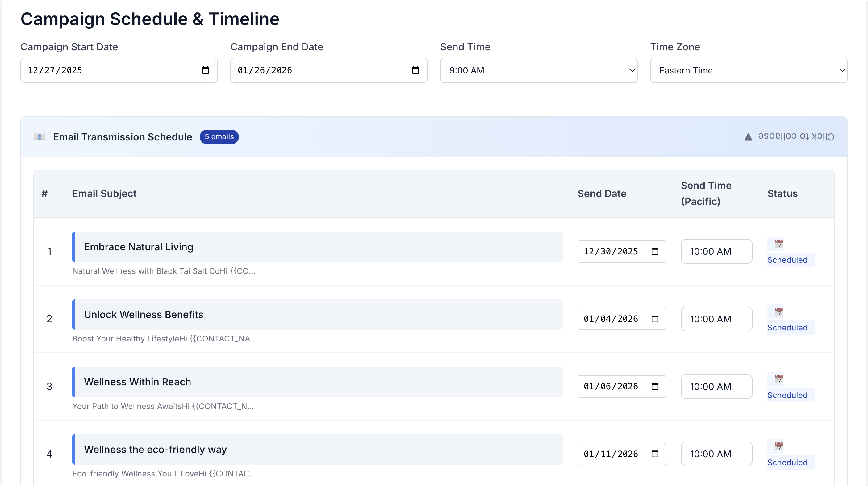Open the date picker for 12/30/2025 send date
This screenshot has height=486, width=868.
pyautogui.click(x=655, y=251)
